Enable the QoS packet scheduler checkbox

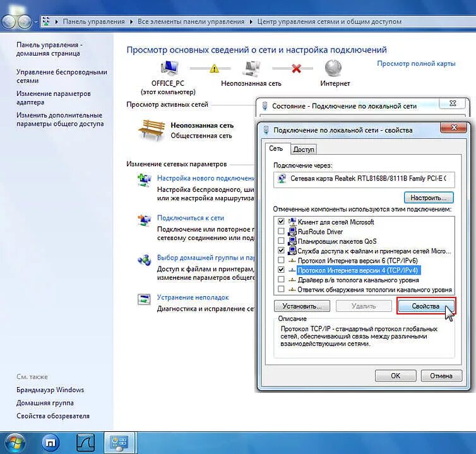(x=281, y=241)
